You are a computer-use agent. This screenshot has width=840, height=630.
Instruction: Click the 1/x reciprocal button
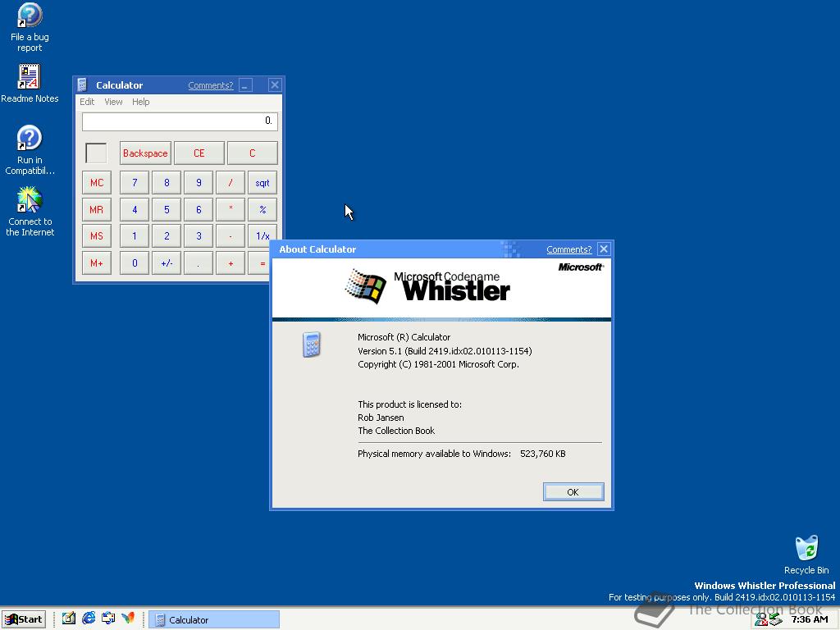pos(262,235)
